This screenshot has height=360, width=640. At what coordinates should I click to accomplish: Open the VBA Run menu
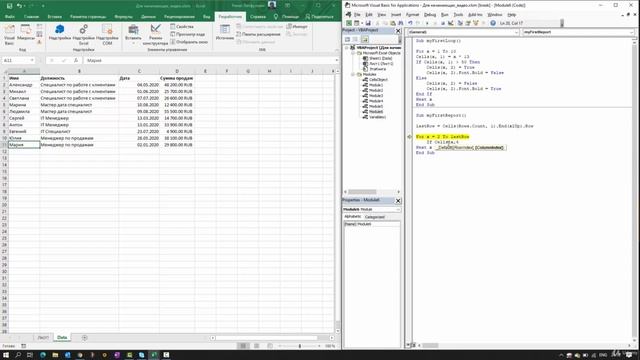[x=444, y=15]
